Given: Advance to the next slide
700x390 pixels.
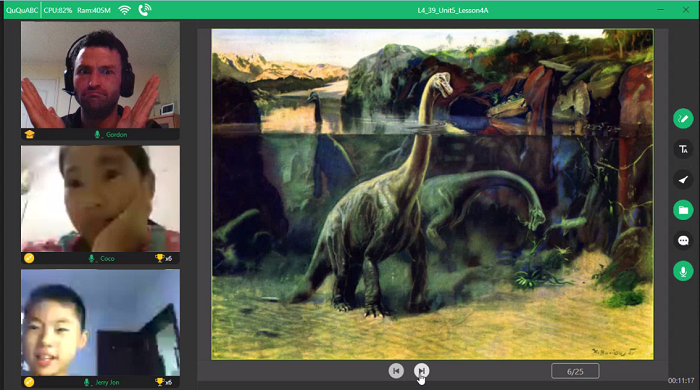Looking at the screenshot, I should (x=421, y=371).
